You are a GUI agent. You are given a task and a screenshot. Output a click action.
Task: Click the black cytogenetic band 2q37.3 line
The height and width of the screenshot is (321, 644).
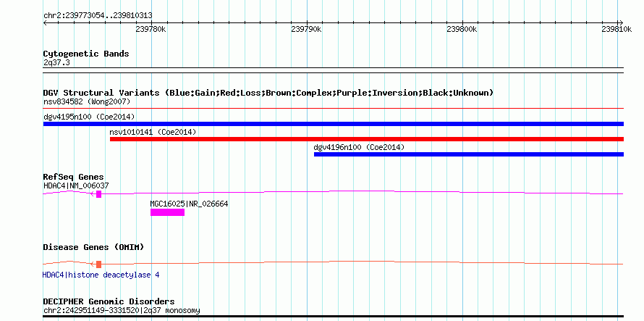coord(334,70)
